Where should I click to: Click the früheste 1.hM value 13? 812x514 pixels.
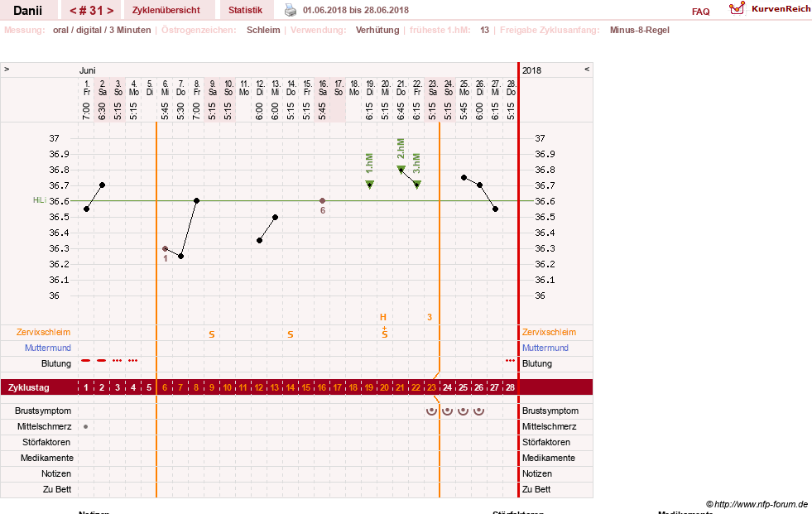tap(485, 30)
